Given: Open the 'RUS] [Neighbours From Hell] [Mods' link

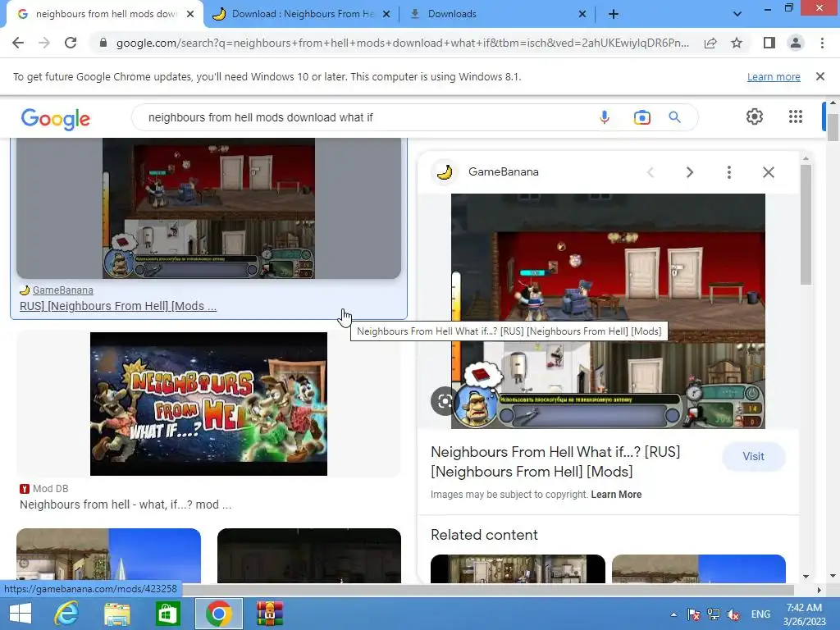Looking at the screenshot, I should pyautogui.click(x=118, y=306).
